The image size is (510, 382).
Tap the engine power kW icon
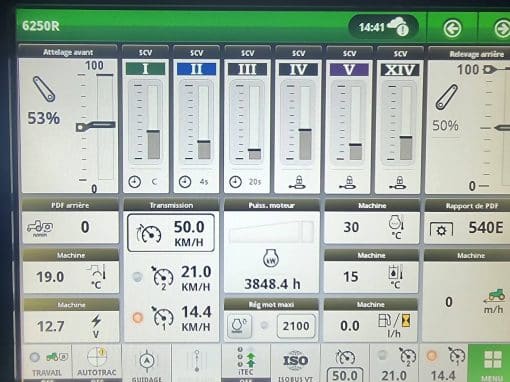coord(271,258)
